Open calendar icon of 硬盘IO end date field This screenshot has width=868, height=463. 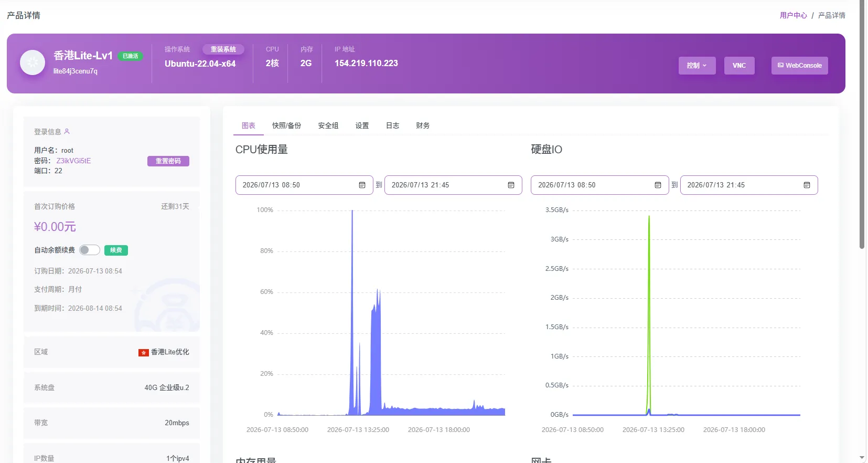click(x=807, y=185)
